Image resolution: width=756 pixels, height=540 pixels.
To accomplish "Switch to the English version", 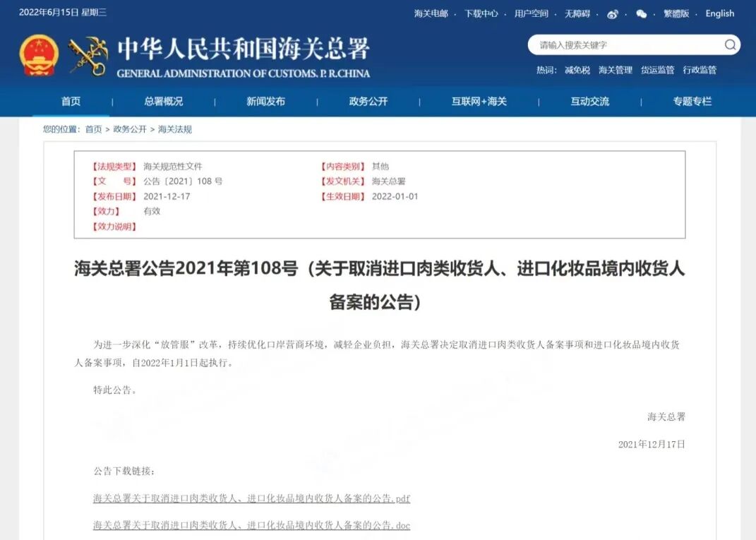I will [719, 14].
